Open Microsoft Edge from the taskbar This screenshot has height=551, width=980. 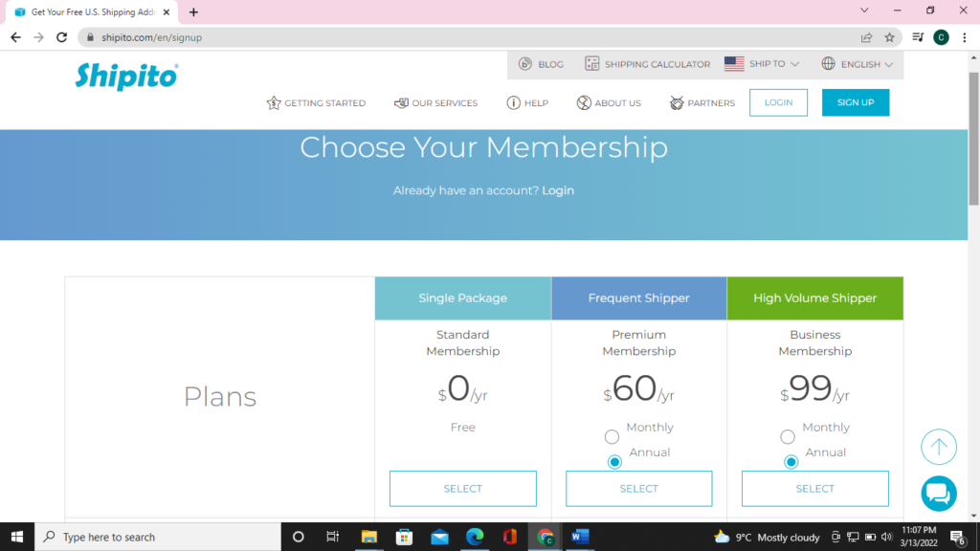click(x=475, y=537)
